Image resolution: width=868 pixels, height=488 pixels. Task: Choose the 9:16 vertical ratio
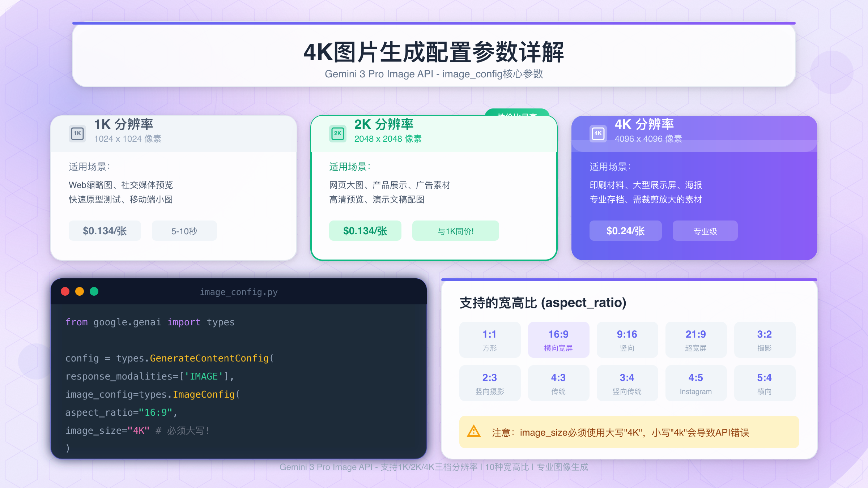[627, 340]
